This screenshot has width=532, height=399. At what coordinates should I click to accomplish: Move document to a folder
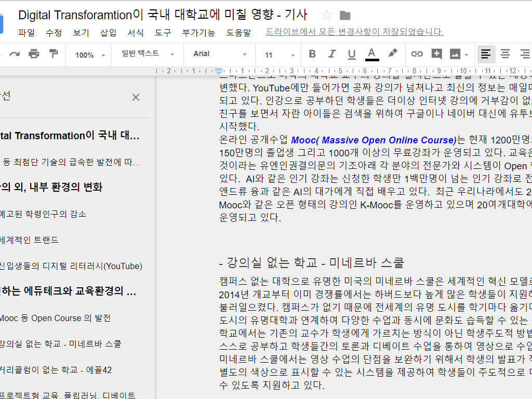click(x=345, y=15)
